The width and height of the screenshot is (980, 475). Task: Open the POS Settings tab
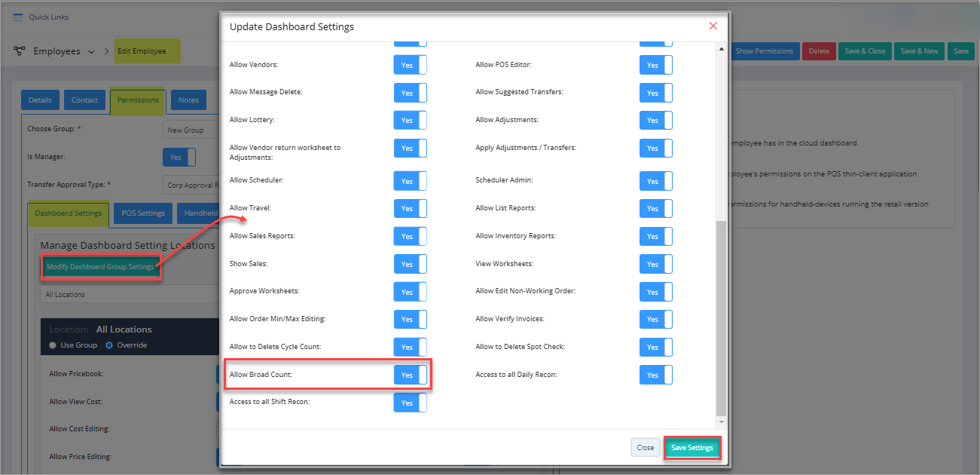pyautogui.click(x=143, y=213)
